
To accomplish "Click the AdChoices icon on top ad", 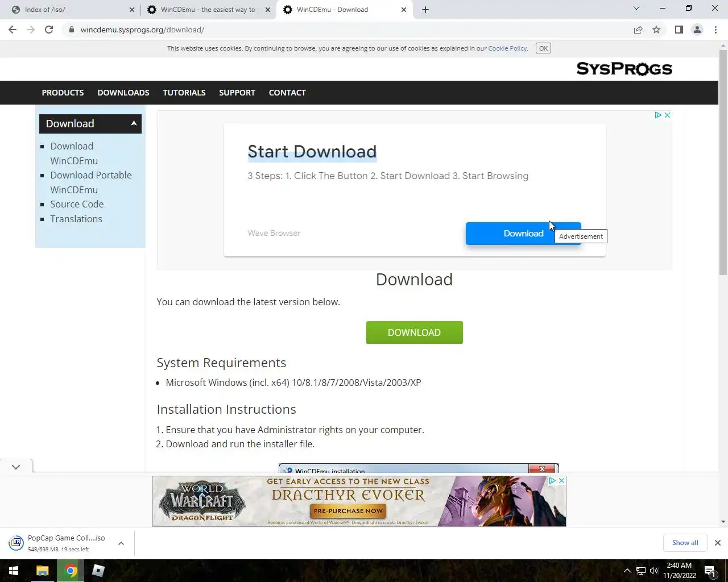I will [657, 115].
